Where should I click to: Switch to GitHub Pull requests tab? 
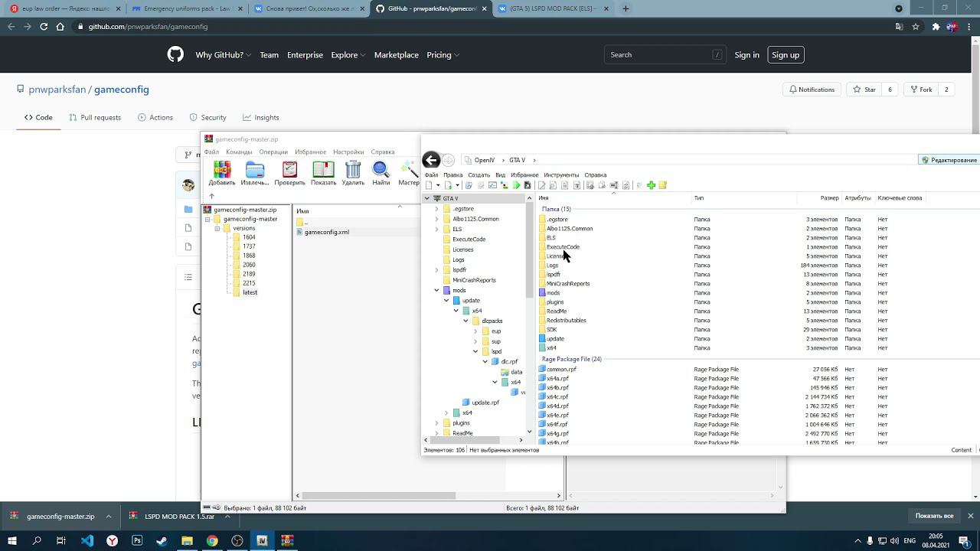point(95,117)
